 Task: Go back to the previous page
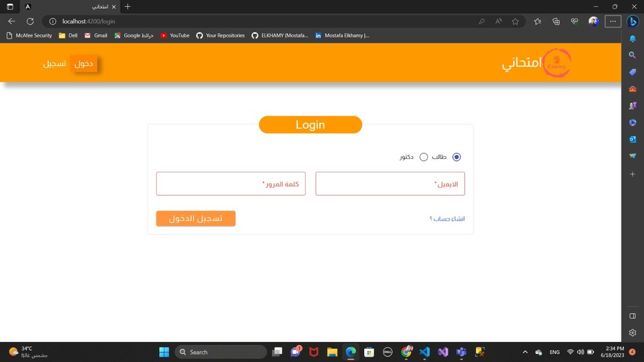pos(11,21)
